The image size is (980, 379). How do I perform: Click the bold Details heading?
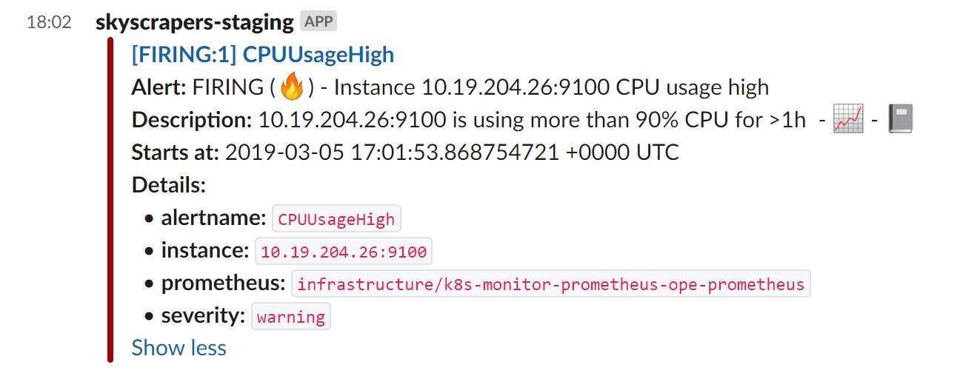point(168,185)
